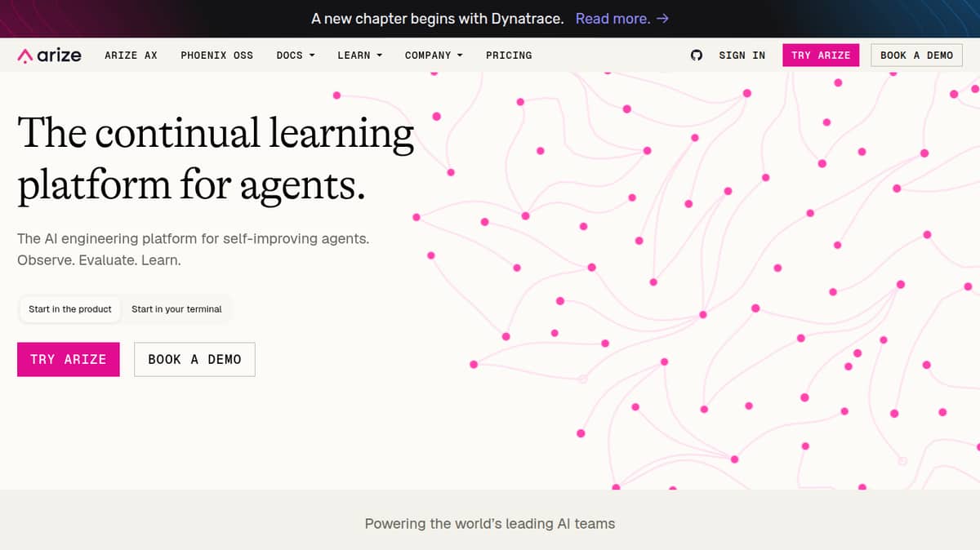Image resolution: width=980 pixels, height=550 pixels.
Task: Open the GitHub icon link
Action: (x=697, y=55)
